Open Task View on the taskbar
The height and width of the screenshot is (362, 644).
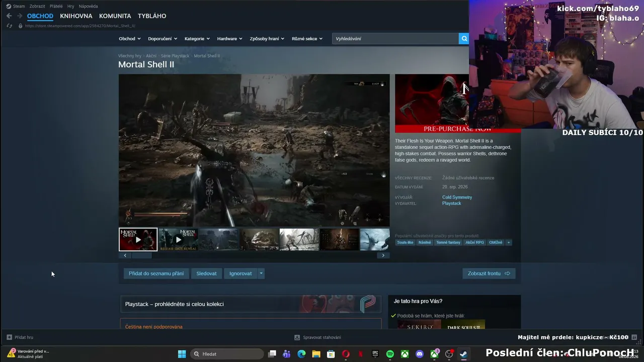[272, 354]
